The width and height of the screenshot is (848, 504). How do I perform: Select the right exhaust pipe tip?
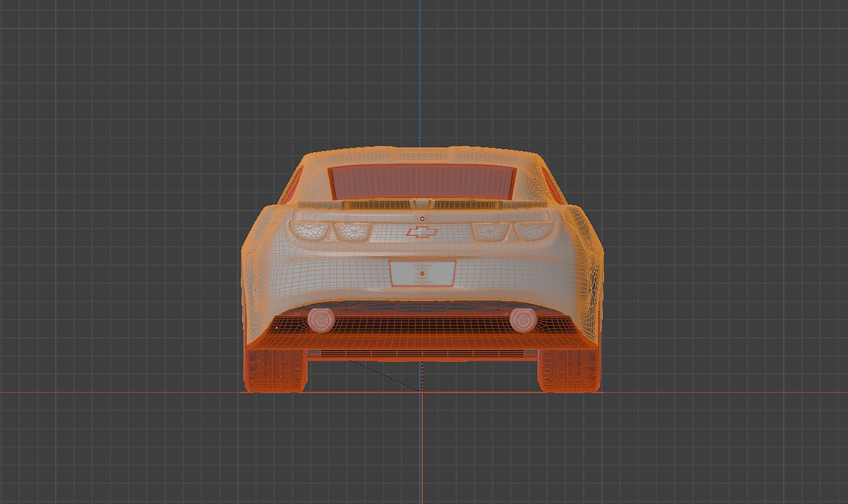pyautogui.click(x=523, y=320)
